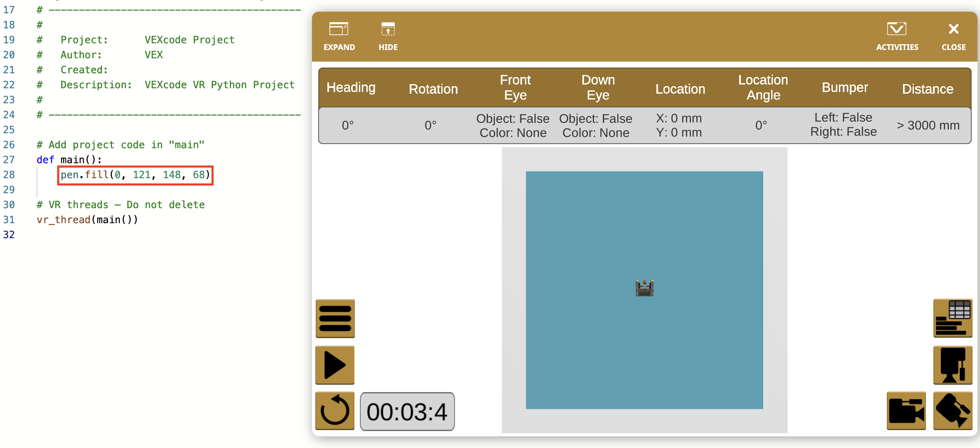Close the playground window
The height and width of the screenshot is (448, 980).
953,36
